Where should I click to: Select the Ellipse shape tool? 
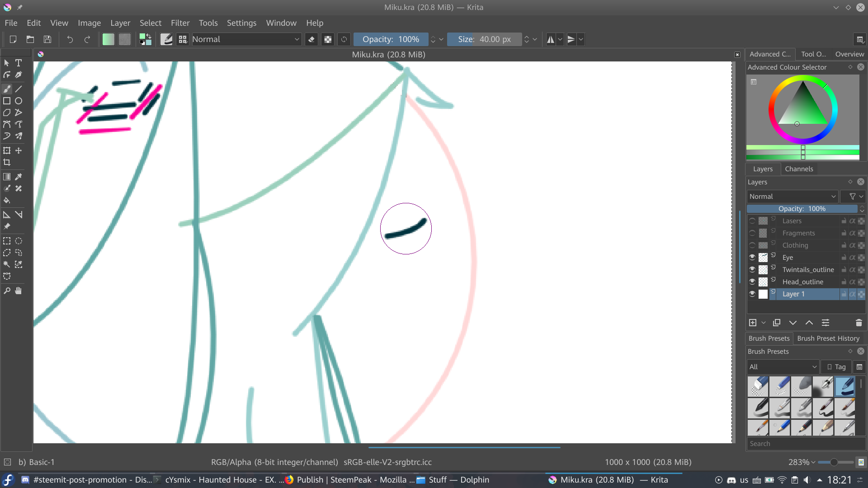[x=19, y=101]
